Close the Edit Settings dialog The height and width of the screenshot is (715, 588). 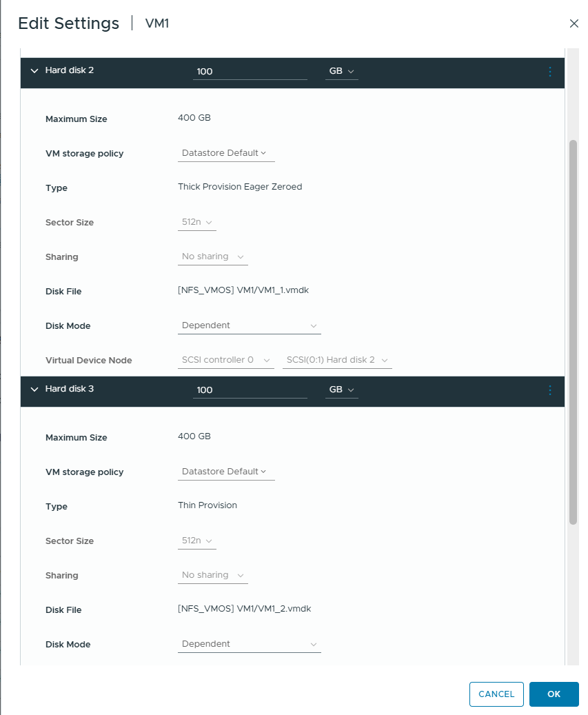click(x=574, y=23)
